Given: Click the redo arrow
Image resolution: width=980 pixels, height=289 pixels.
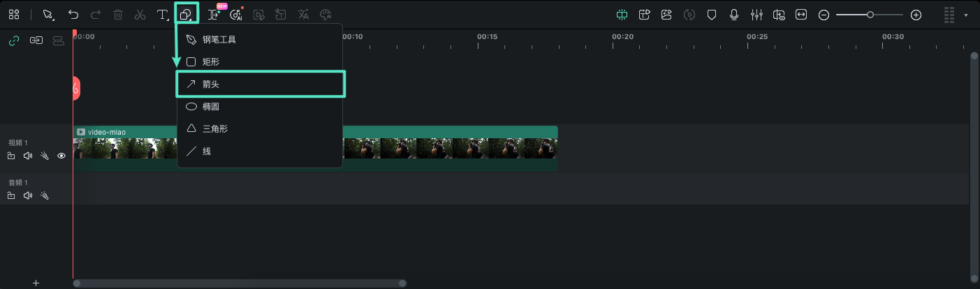Looking at the screenshot, I should (x=96, y=14).
